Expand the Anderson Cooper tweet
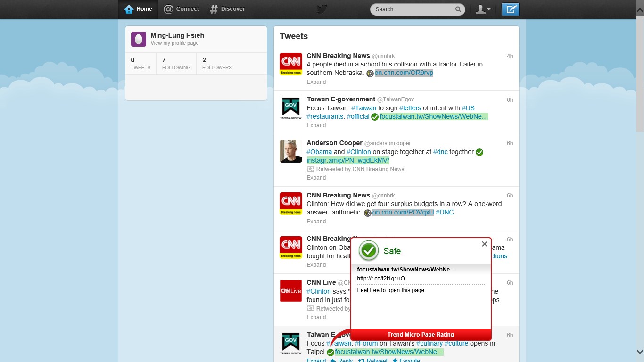The image size is (644, 362). (x=316, y=178)
